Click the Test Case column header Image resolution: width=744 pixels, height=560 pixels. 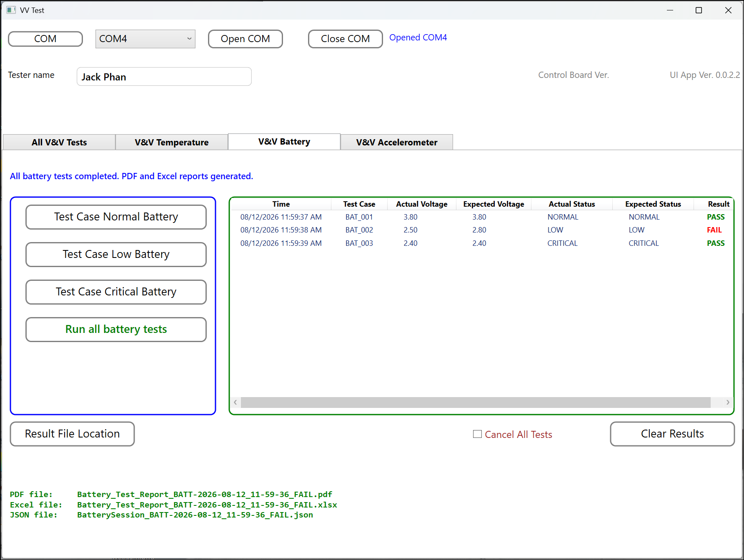359,204
